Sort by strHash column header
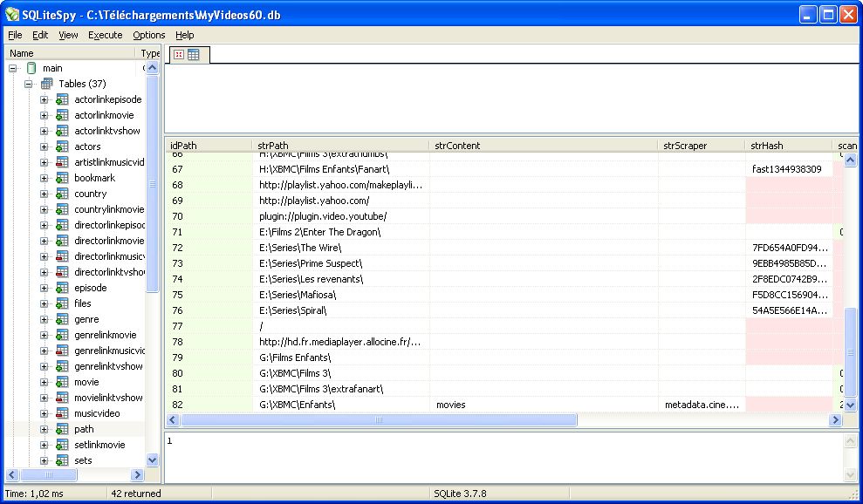The height and width of the screenshot is (504, 863). coord(790,146)
